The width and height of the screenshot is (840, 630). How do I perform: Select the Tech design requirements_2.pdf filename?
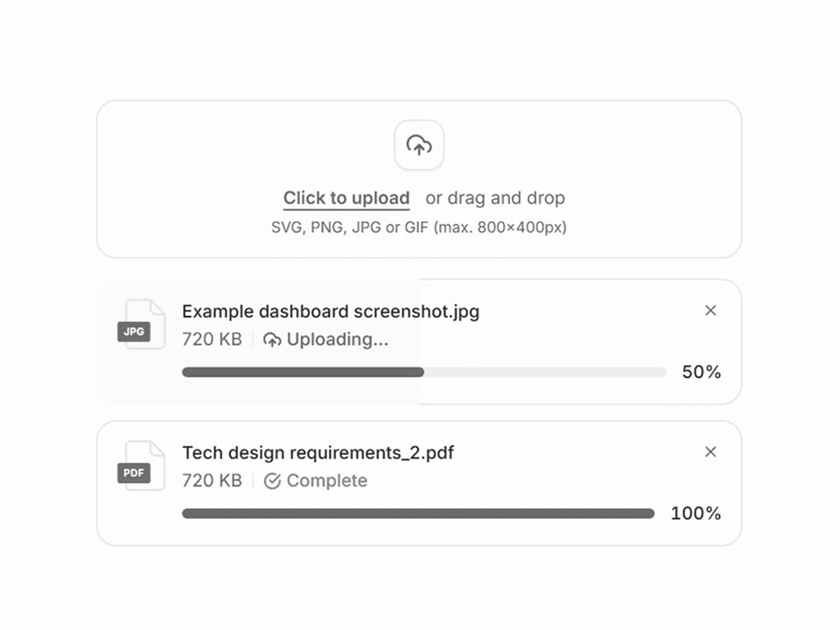(x=318, y=452)
